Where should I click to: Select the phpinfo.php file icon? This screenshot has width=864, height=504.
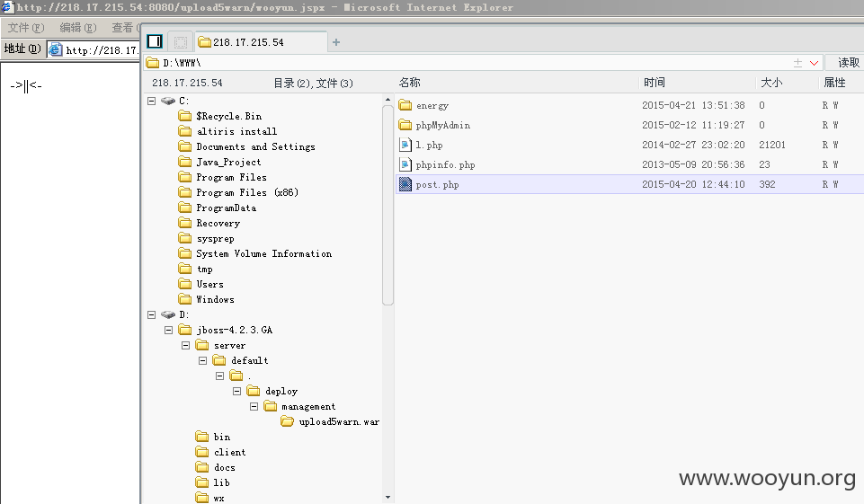click(405, 164)
